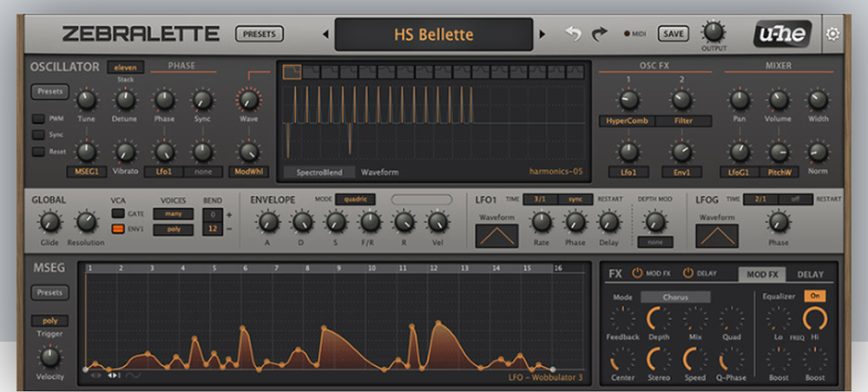Open the Stack selector showing eleven
The image size is (868, 392).
point(126,68)
